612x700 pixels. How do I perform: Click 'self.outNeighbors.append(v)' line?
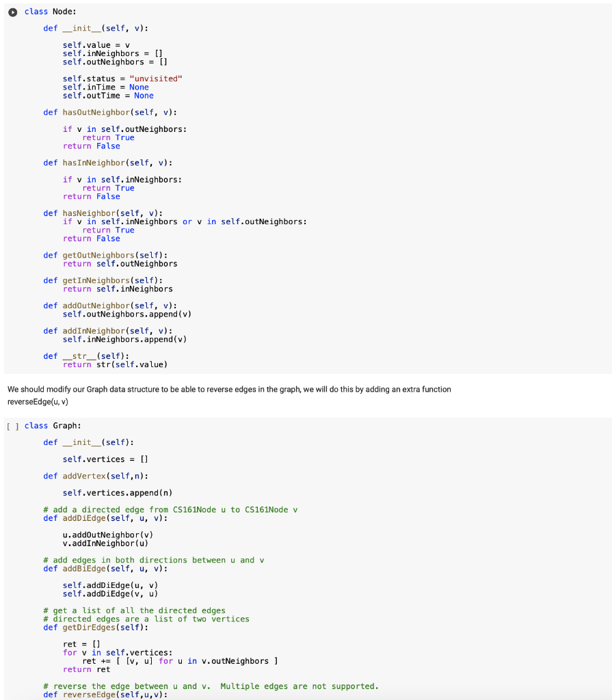(127, 314)
